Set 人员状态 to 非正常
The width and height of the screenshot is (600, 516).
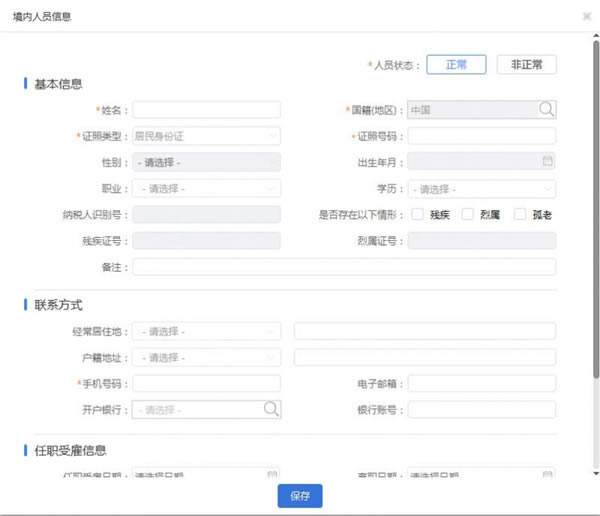point(526,64)
